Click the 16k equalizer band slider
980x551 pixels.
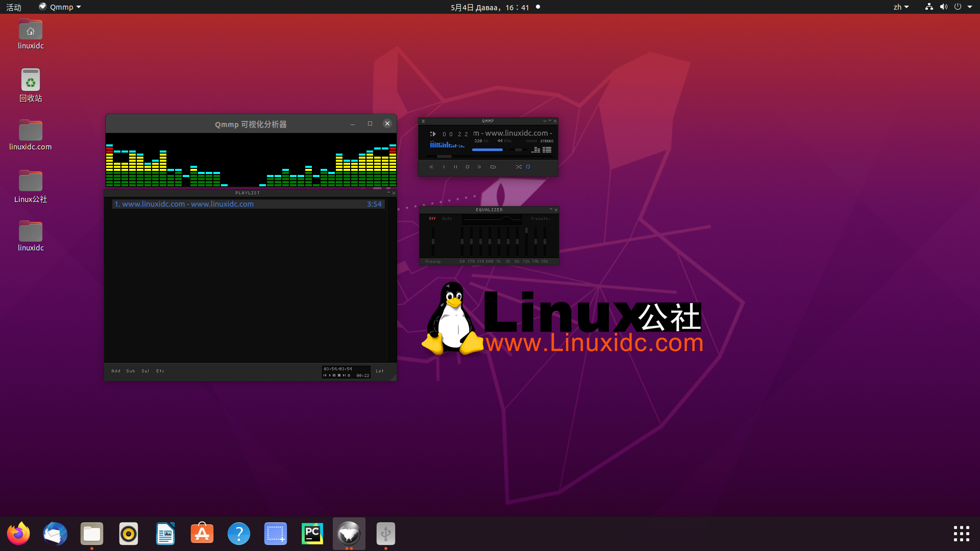545,241
